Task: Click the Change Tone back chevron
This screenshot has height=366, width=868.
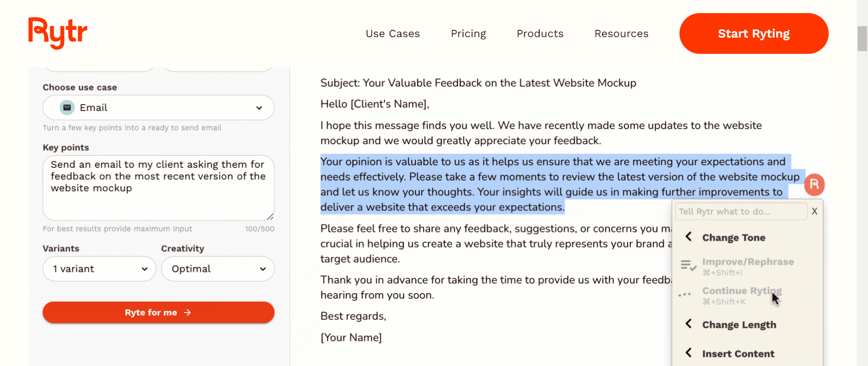Action: 689,237
